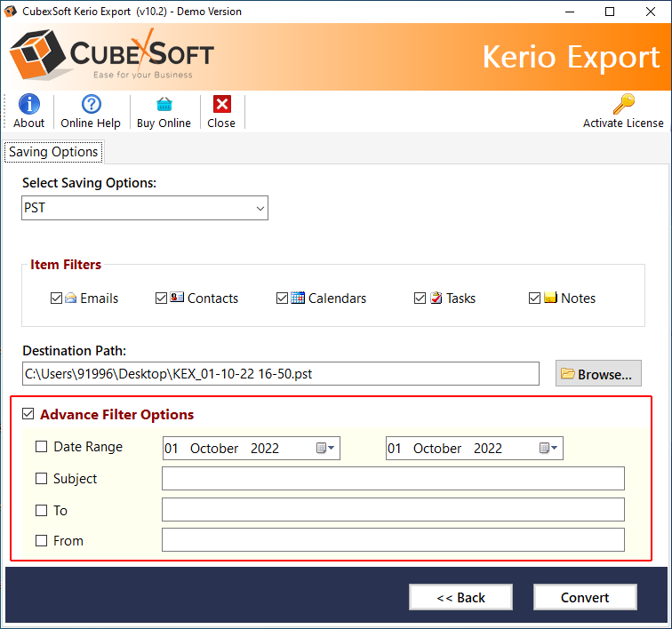The width and height of the screenshot is (672, 629).
Task: Uncheck the Contacts checkbox
Action: 161,299
